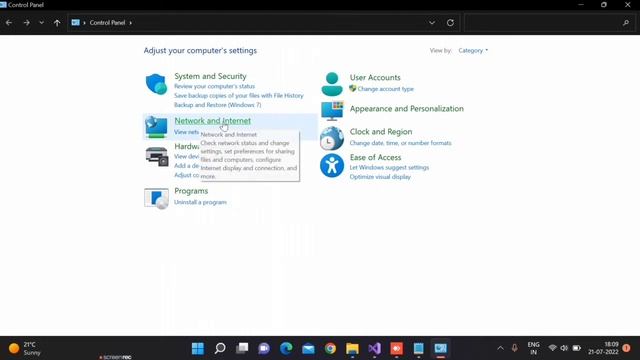640x360 pixels.
Task: Open the Ease of Access heading link
Action: 376,158
